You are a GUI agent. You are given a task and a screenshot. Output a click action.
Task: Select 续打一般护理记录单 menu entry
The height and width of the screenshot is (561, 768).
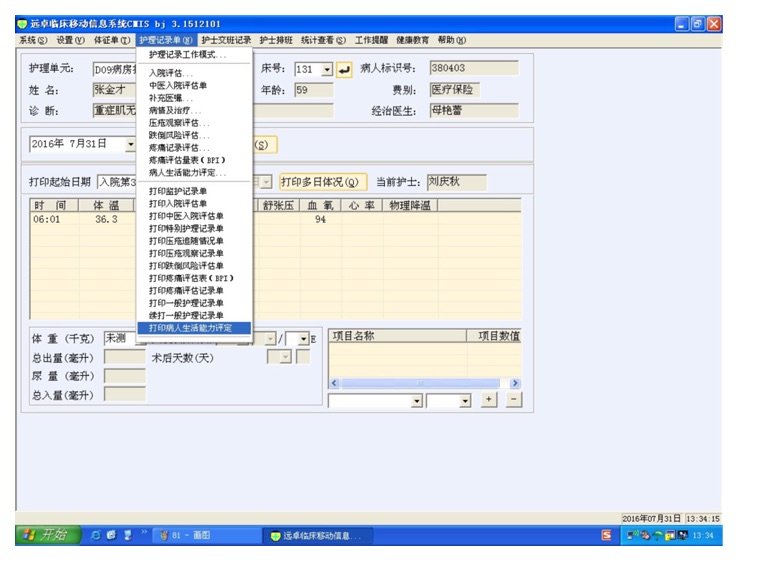(194, 316)
